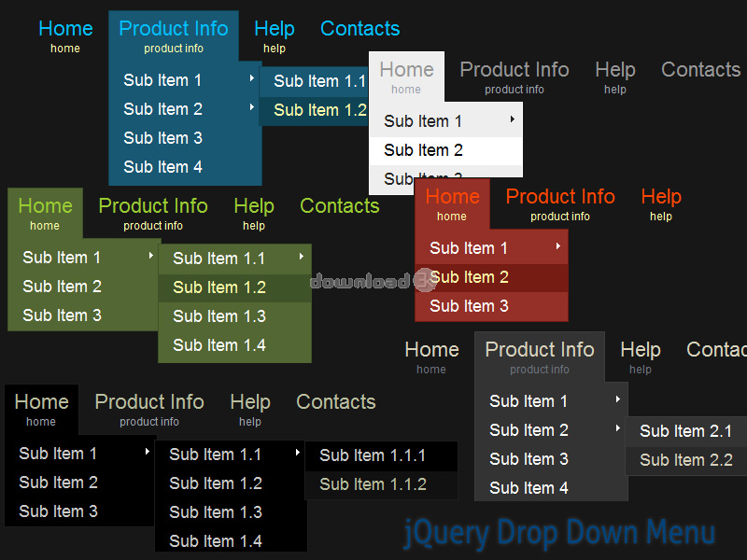Select Sub Item 1.1 in blue submenu
747x560 pixels.
(x=315, y=81)
